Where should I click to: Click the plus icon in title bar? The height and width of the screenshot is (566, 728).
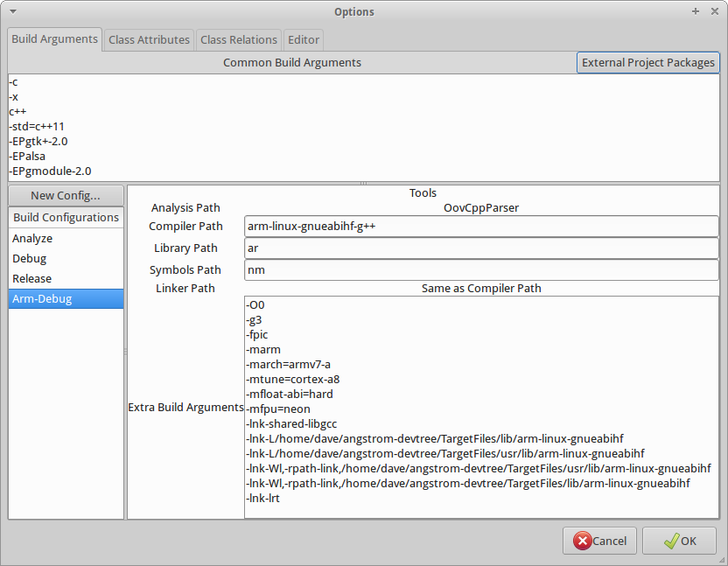(x=696, y=11)
